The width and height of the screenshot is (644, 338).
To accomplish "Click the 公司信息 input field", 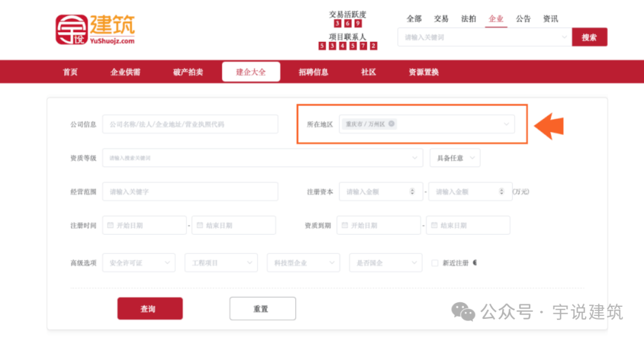I will point(190,124).
